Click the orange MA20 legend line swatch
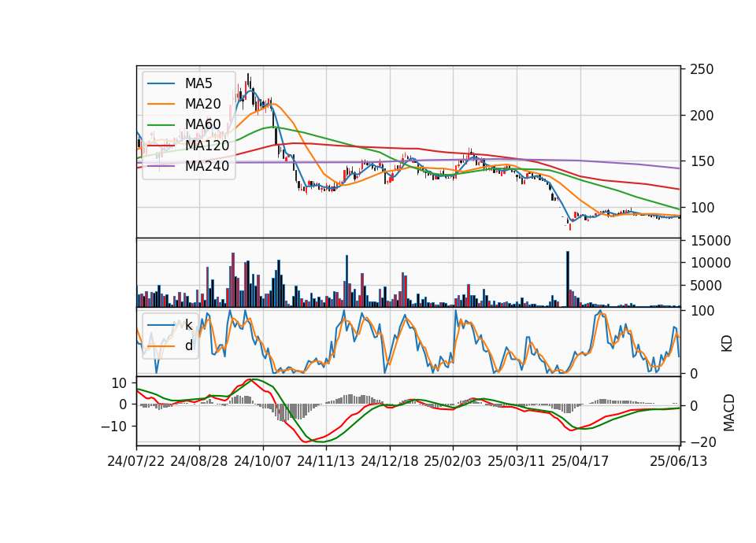 tap(161, 104)
